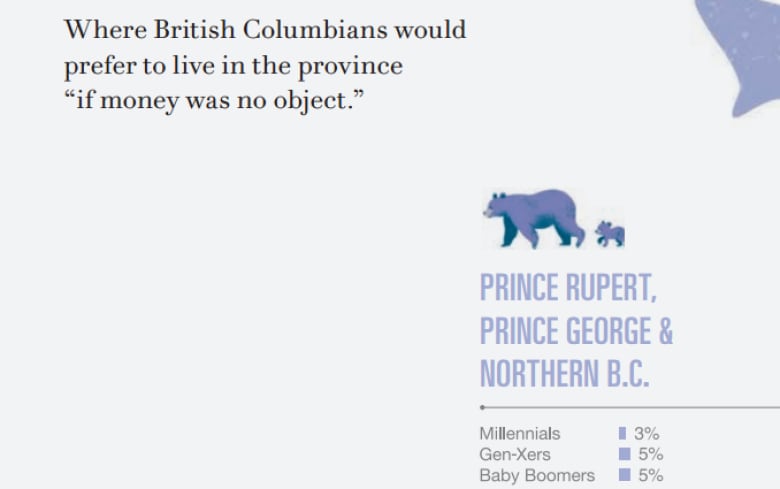Click the 3% value beside Millennials
This screenshot has height=489, width=780.
click(x=646, y=433)
